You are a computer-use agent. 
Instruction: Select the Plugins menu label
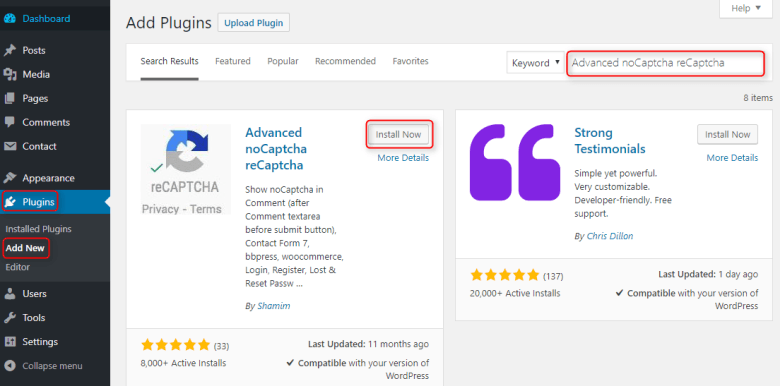click(38, 202)
